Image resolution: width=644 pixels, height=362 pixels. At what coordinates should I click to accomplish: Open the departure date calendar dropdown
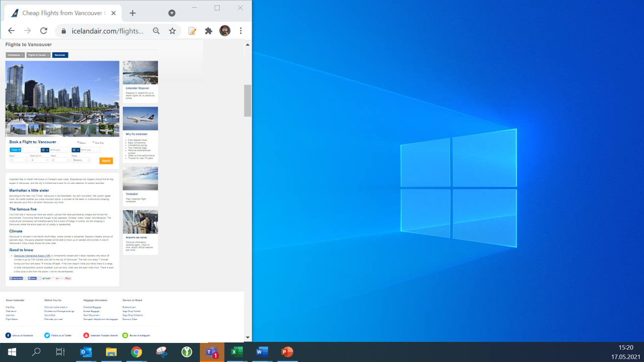(x=45, y=150)
